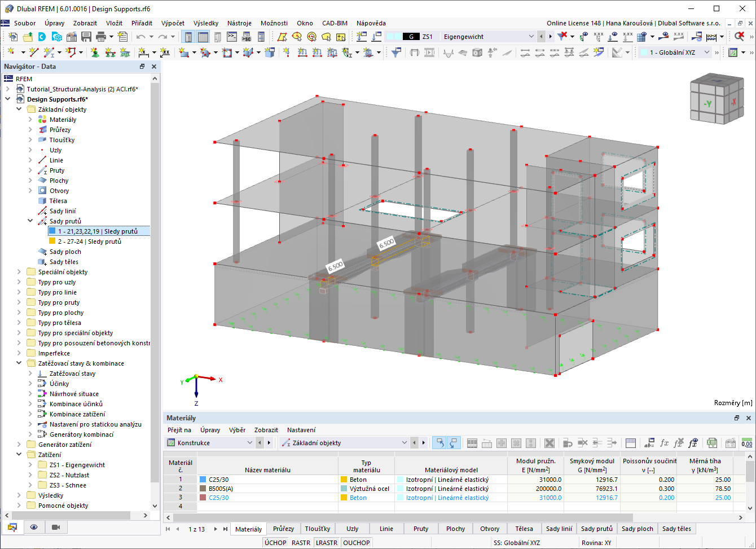Switch to the Průřezy table tab
Screen dimensions: 756x549
click(x=283, y=529)
